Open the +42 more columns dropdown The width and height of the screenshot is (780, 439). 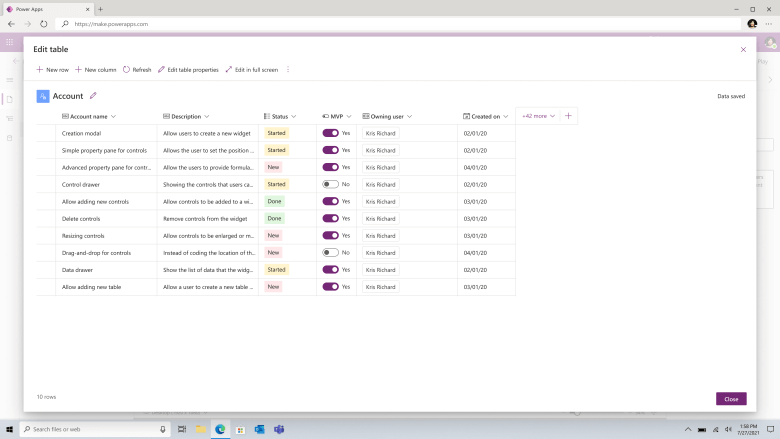point(538,116)
